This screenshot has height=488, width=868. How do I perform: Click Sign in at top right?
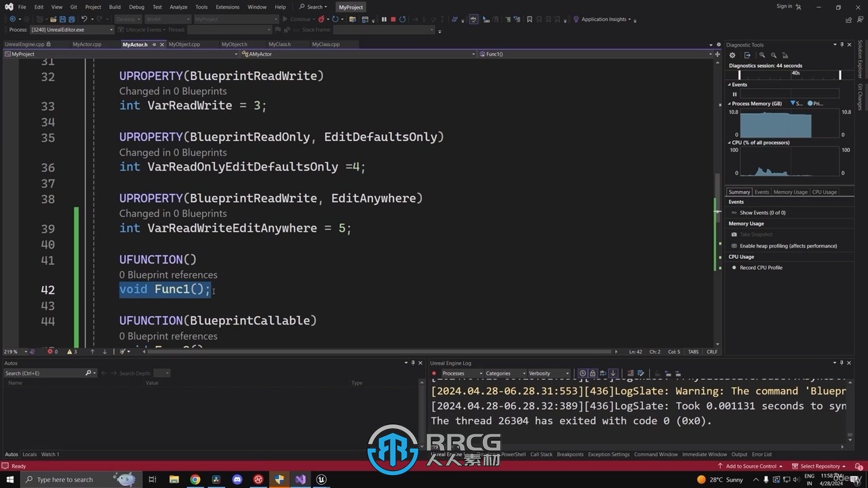784,6
